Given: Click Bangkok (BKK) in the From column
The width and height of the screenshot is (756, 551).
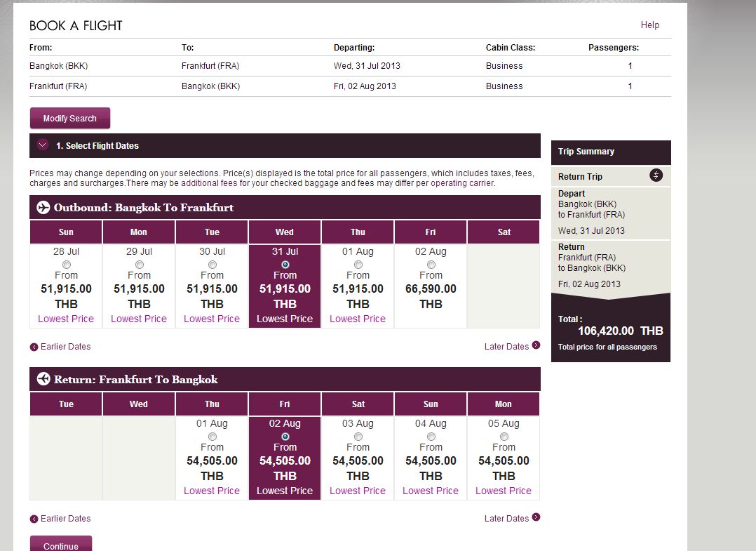Looking at the screenshot, I should (x=58, y=66).
